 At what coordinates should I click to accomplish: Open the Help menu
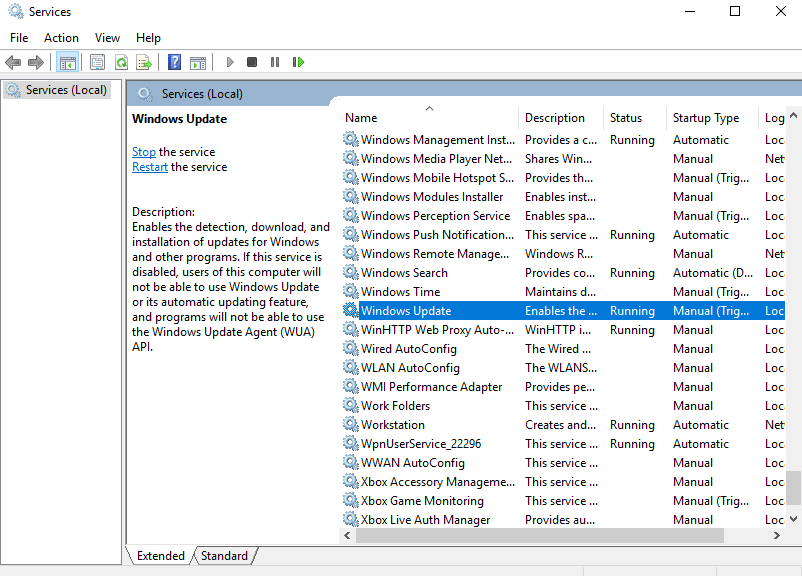[x=148, y=38]
